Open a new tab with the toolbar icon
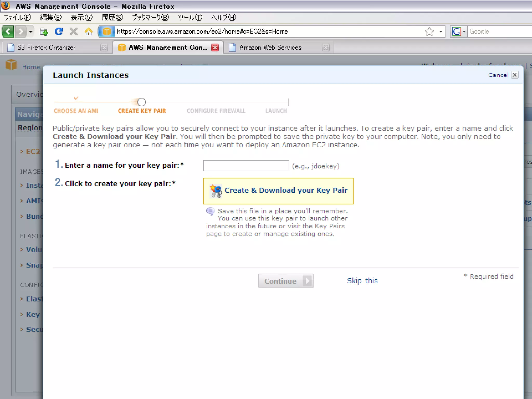The width and height of the screenshot is (532, 399). [44, 32]
